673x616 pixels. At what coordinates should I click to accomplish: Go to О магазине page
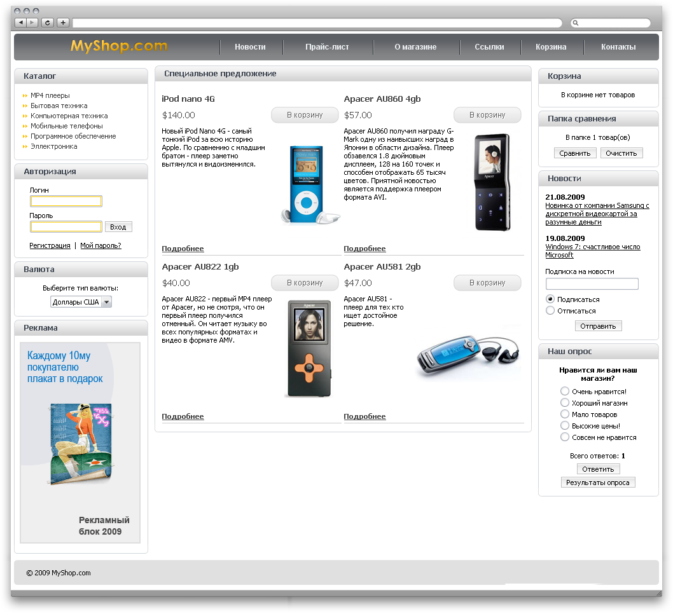(x=415, y=47)
